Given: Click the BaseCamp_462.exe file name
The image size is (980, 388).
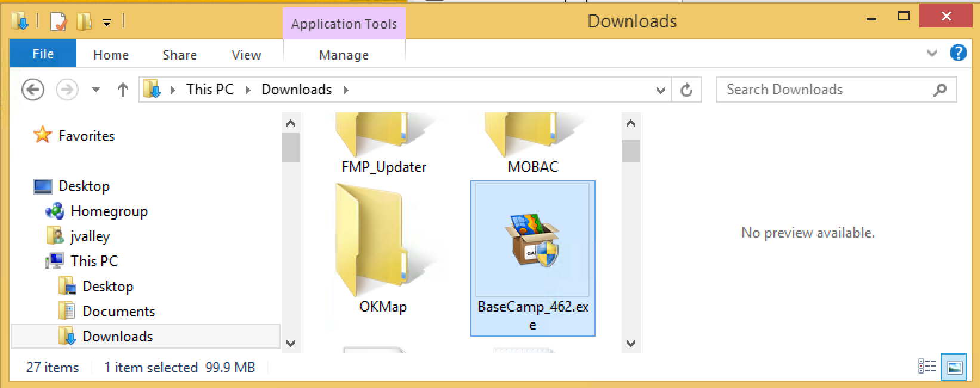Looking at the screenshot, I should (x=533, y=316).
